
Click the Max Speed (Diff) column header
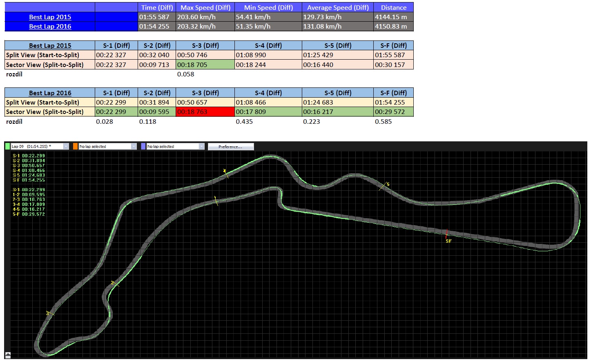[x=205, y=7]
